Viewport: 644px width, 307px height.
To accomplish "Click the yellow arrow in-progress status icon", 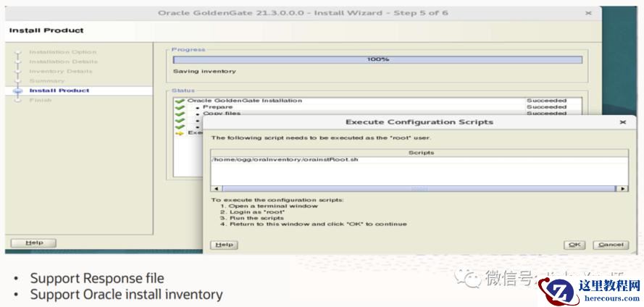I will click(x=180, y=133).
